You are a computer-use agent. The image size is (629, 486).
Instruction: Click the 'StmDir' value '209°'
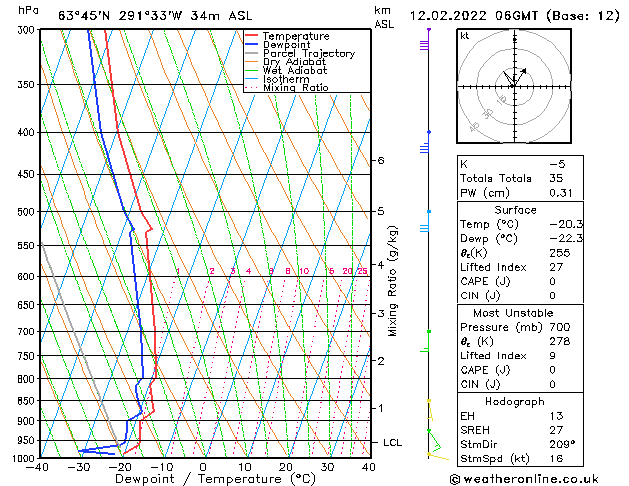click(562, 444)
